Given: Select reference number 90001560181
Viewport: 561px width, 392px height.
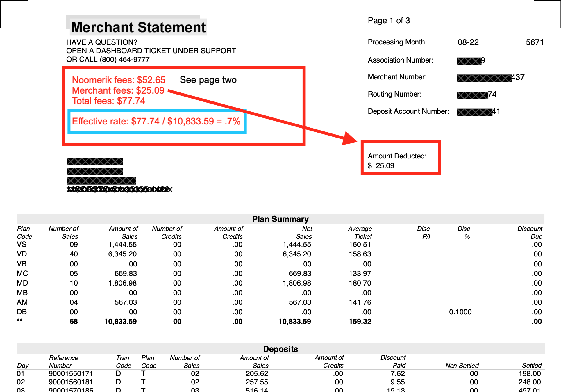Looking at the screenshot, I should [71, 382].
